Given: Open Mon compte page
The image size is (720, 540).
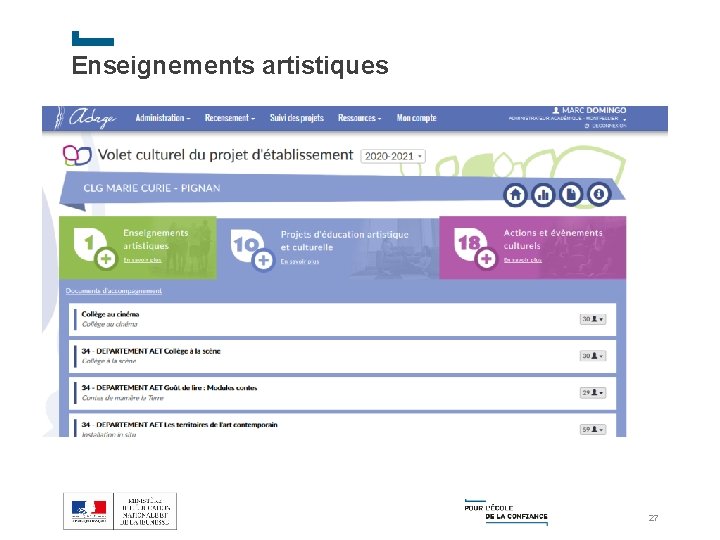Looking at the screenshot, I should 416,118.
